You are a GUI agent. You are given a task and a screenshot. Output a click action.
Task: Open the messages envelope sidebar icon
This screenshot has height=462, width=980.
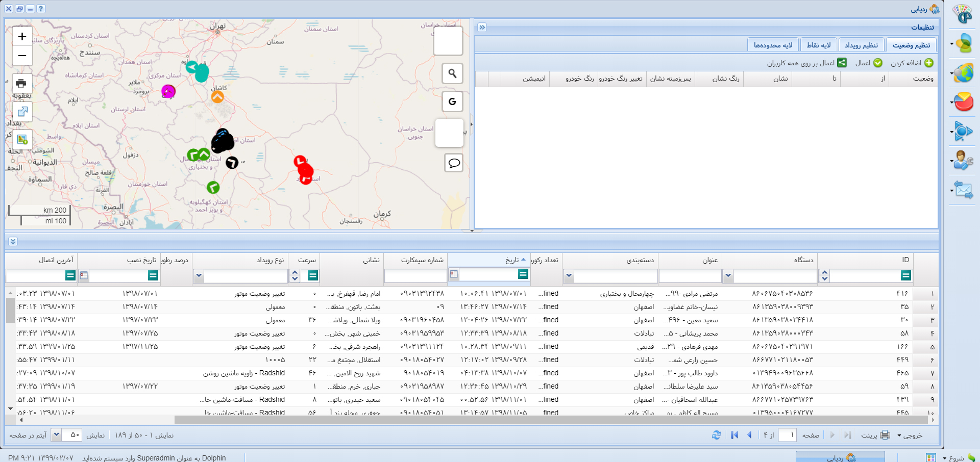click(964, 190)
